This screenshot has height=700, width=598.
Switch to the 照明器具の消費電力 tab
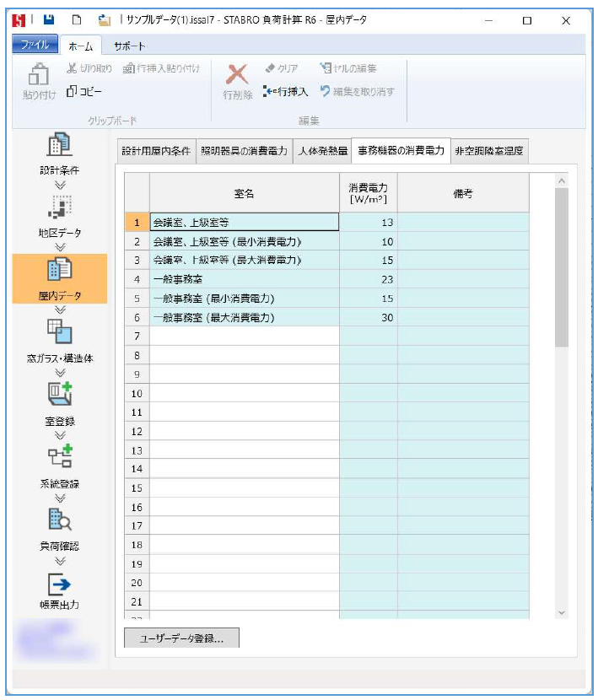pyautogui.click(x=245, y=152)
